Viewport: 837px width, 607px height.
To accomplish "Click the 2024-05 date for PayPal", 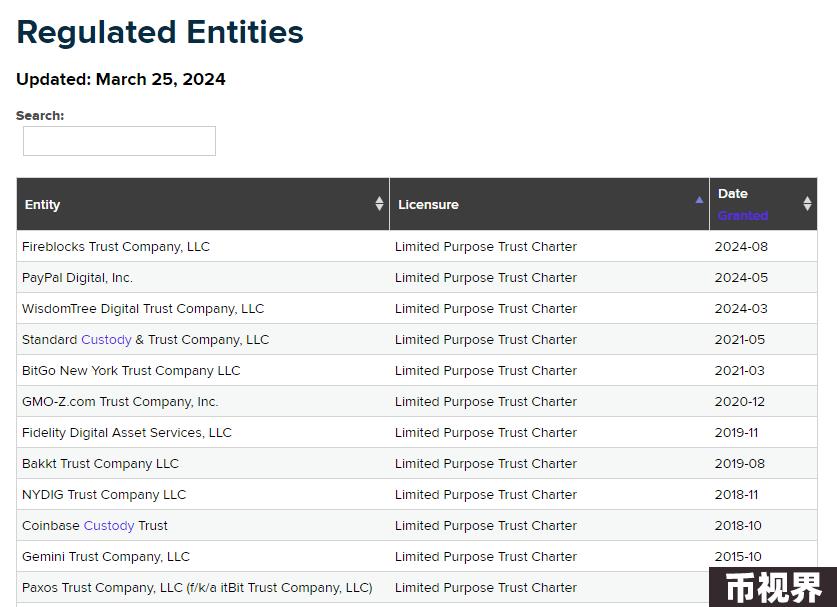I will 741,278.
